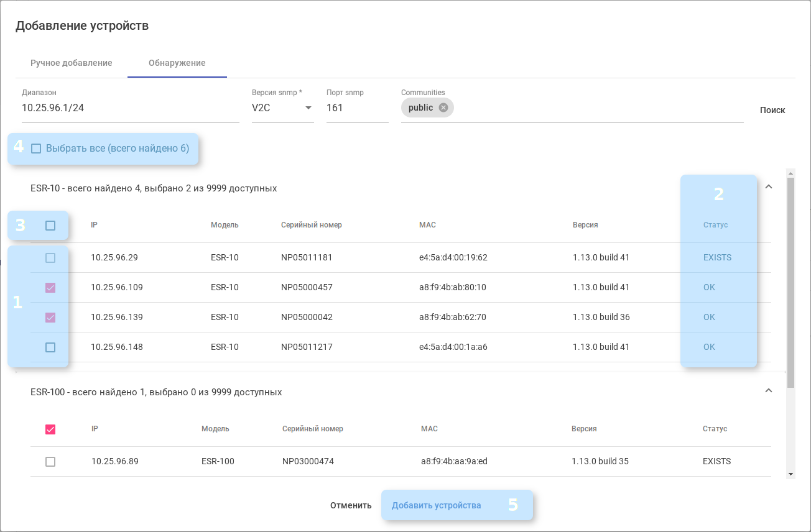Toggle the ESR-100 table header checkbox
This screenshot has width=811, height=532.
click(50, 429)
